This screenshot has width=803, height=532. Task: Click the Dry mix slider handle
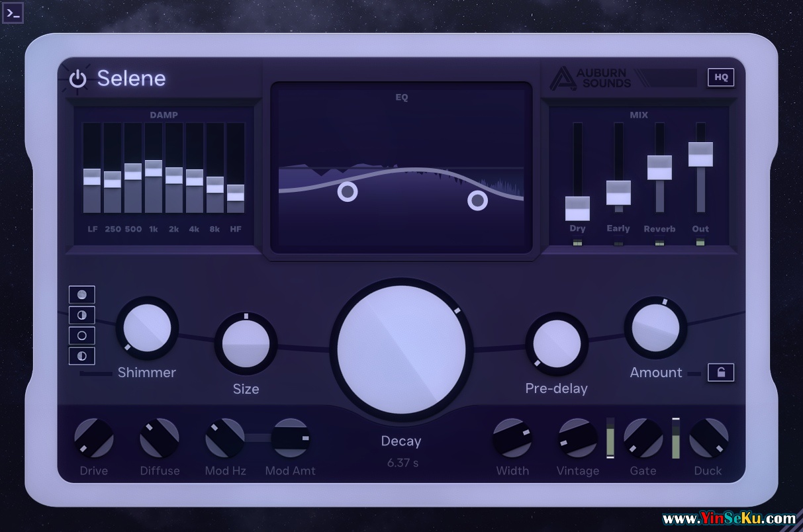(x=577, y=208)
